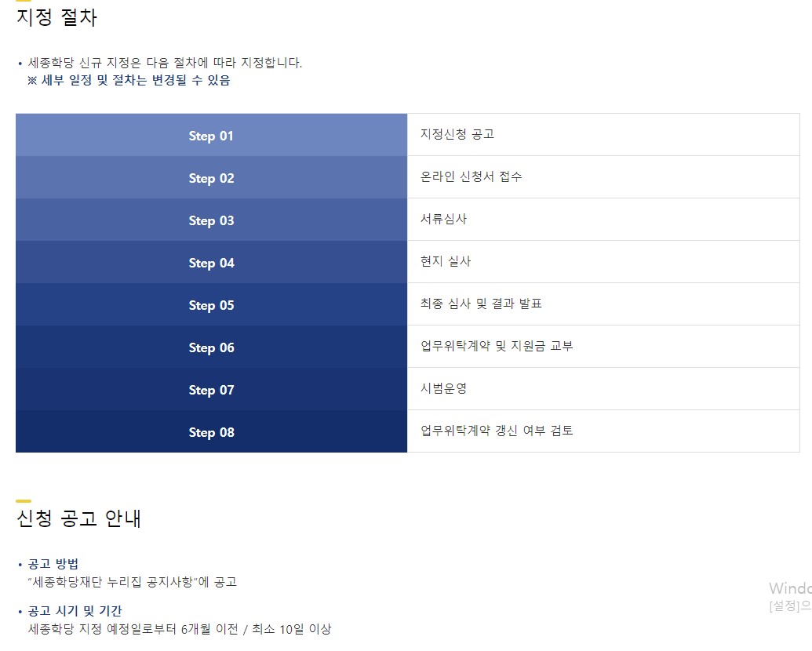
Task: Select the '지정신청 공고' text
Action: (x=457, y=134)
